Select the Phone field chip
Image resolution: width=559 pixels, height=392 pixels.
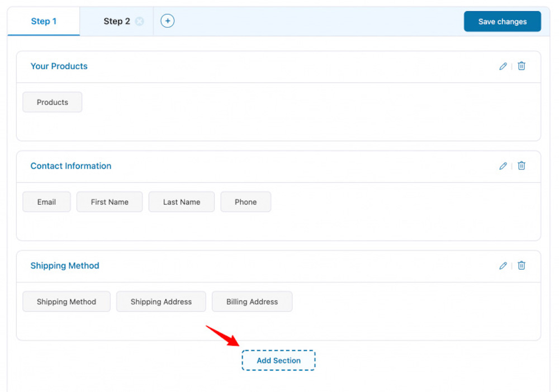coord(245,202)
